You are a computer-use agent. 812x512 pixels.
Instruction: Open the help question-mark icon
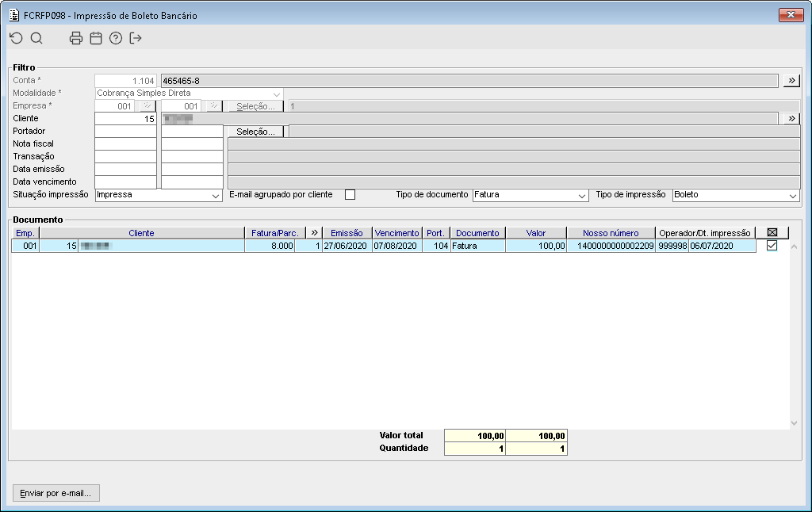116,38
